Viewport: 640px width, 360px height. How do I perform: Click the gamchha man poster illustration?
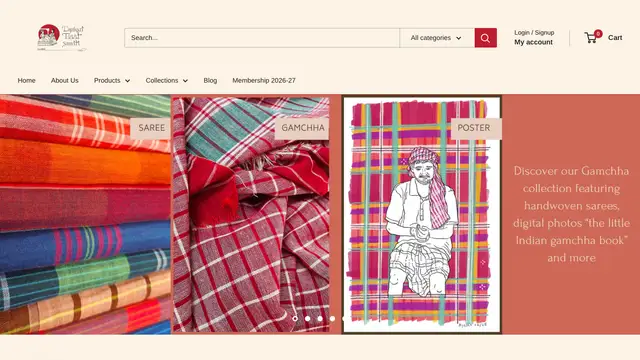(422, 214)
